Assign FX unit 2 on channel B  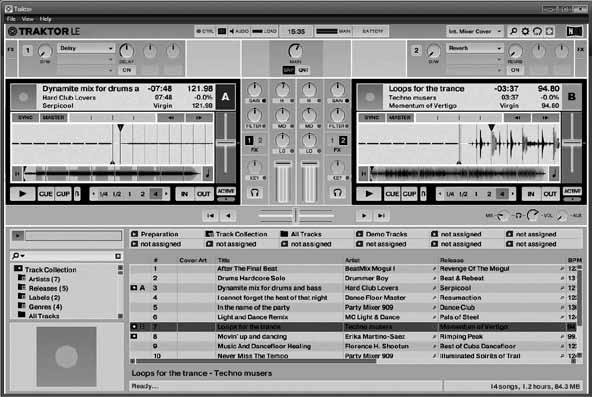[343, 140]
